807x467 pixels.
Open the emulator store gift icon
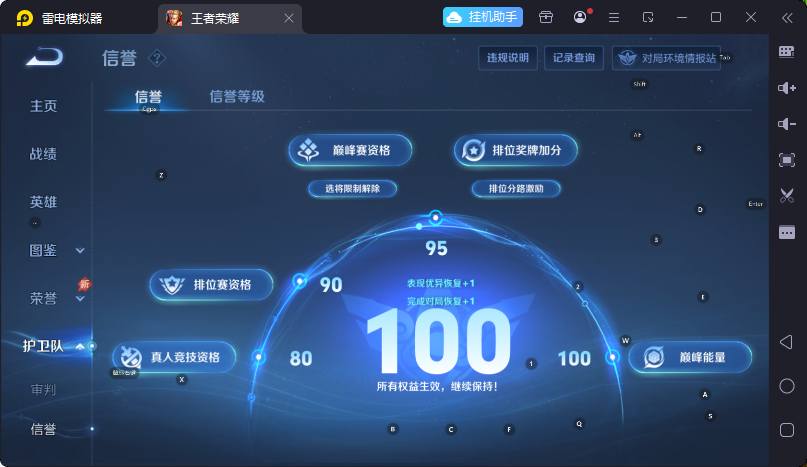(546, 18)
